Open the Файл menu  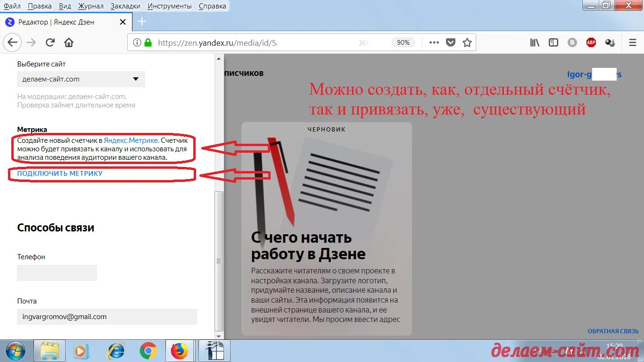tap(12, 6)
